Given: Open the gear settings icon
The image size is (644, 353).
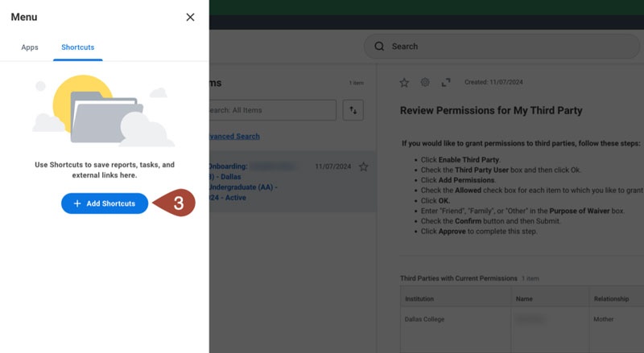Looking at the screenshot, I should (425, 82).
